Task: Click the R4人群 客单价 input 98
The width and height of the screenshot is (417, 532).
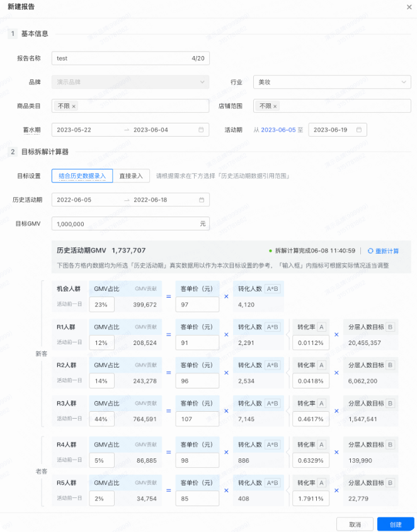Action: click(x=197, y=460)
